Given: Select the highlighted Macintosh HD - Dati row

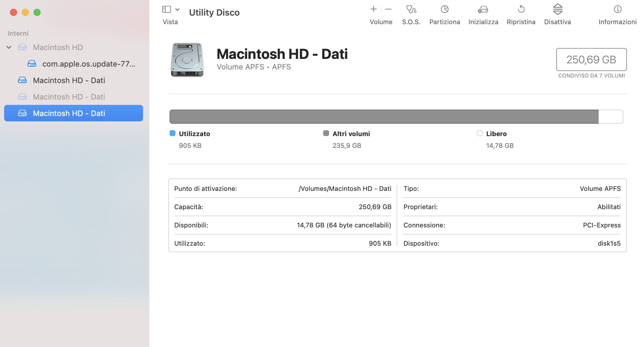Looking at the screenshot, I should pos(74,113).
